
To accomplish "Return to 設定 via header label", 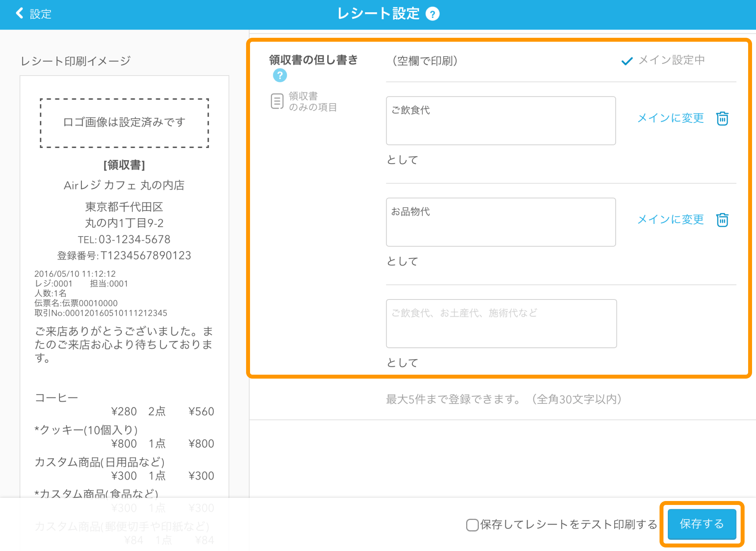I will [40, 14].
